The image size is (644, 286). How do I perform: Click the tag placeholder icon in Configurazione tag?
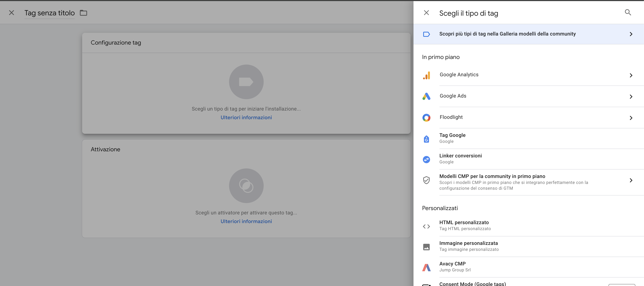[246, 82]
